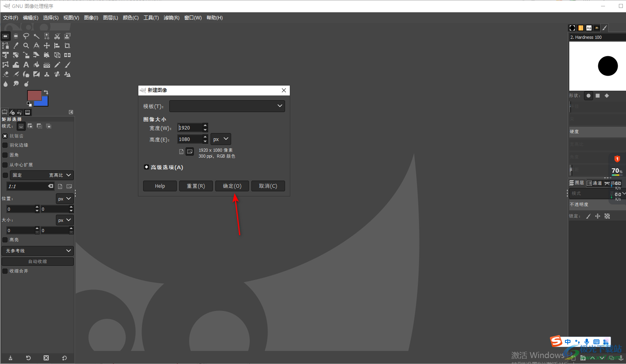Select the Eraser tool
The image size is (626, 364).
6,74
